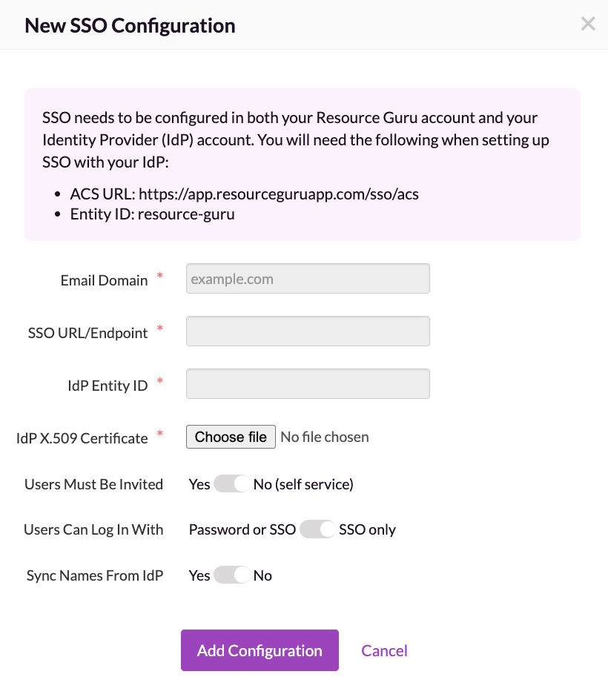608x700 pixels.
Task: Toggle the Users Must Be Invited switch
Action: coord(231,484)
